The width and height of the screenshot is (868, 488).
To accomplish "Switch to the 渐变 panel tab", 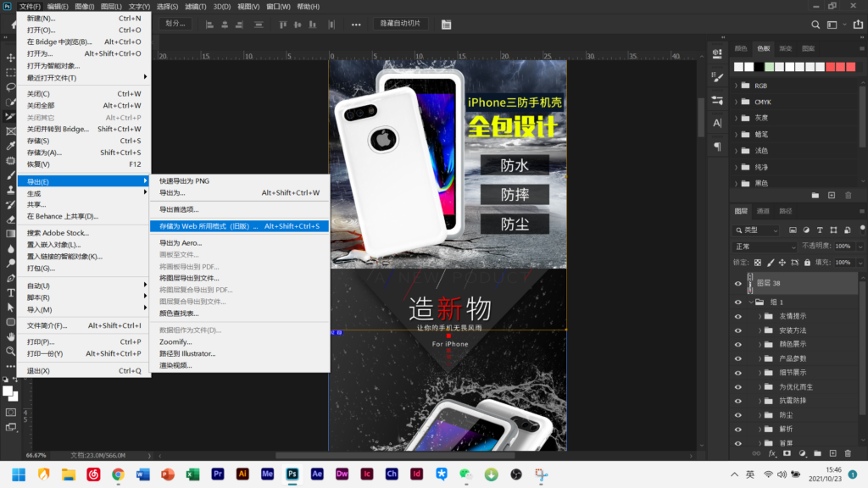I will 786,48.
